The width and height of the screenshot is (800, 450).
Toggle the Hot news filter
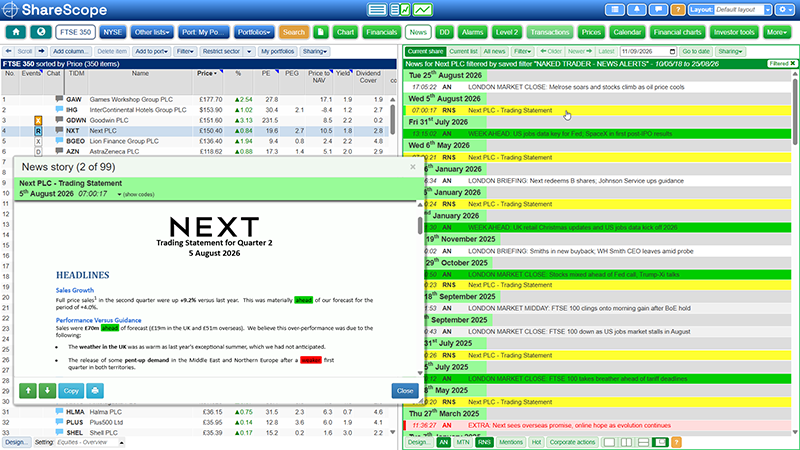point(536,442)
